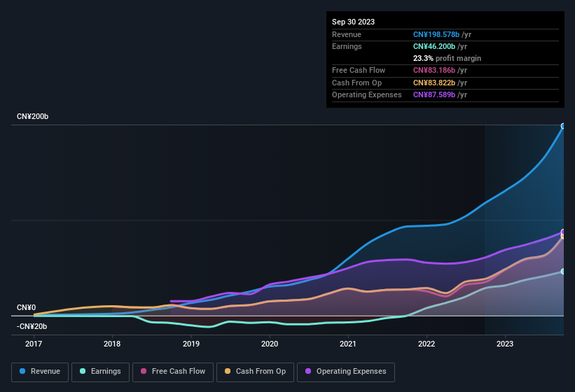Toggle the Earnings legend button
Image resolution: width=575 pixels, height=392 pixels.
[100, 372]
